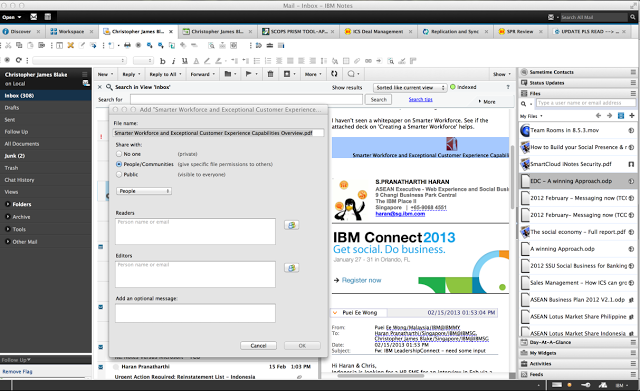Viewport: 640px width, 391px height.
Task: Switch to the ICS Deal Management tab
Action: click(378, 31)
